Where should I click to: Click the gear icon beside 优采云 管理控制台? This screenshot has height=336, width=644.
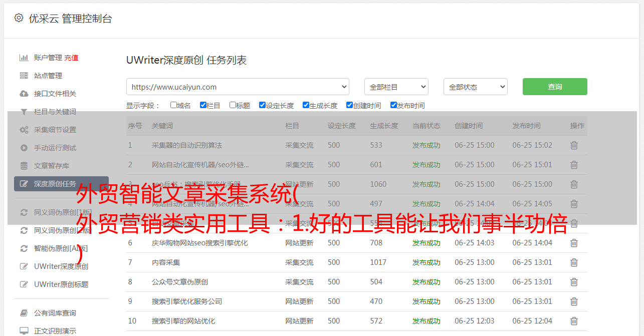(x=19, y=18)
